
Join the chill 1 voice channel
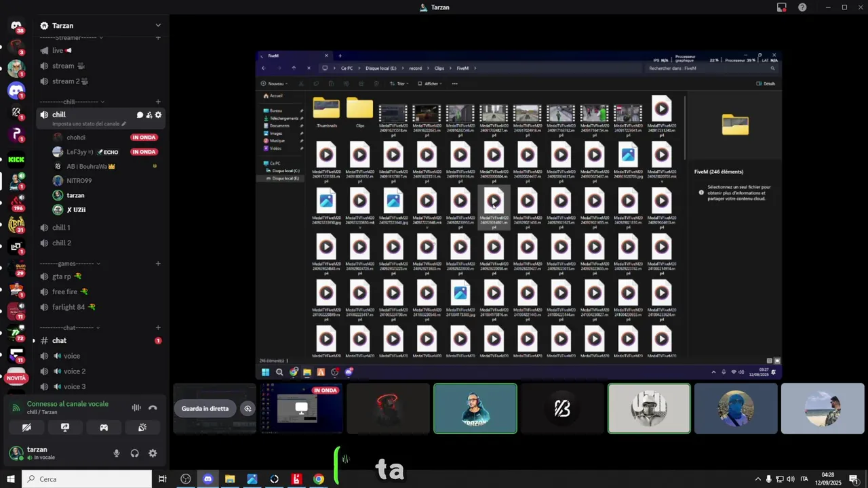point(100,228)
